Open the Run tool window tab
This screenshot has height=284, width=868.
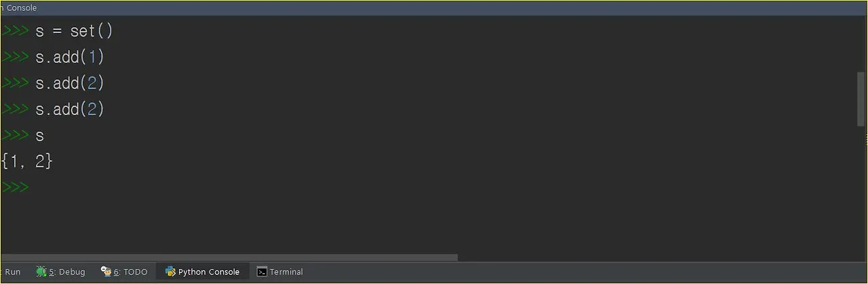point(12,272)
